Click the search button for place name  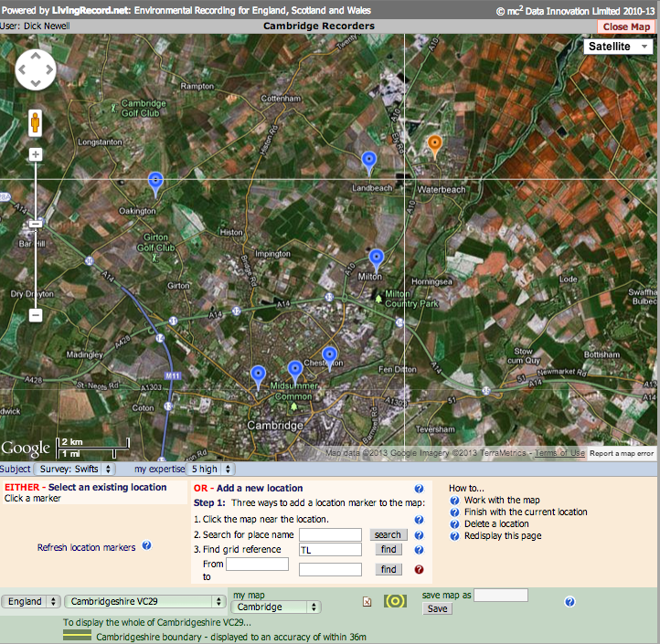click(389, 534)
